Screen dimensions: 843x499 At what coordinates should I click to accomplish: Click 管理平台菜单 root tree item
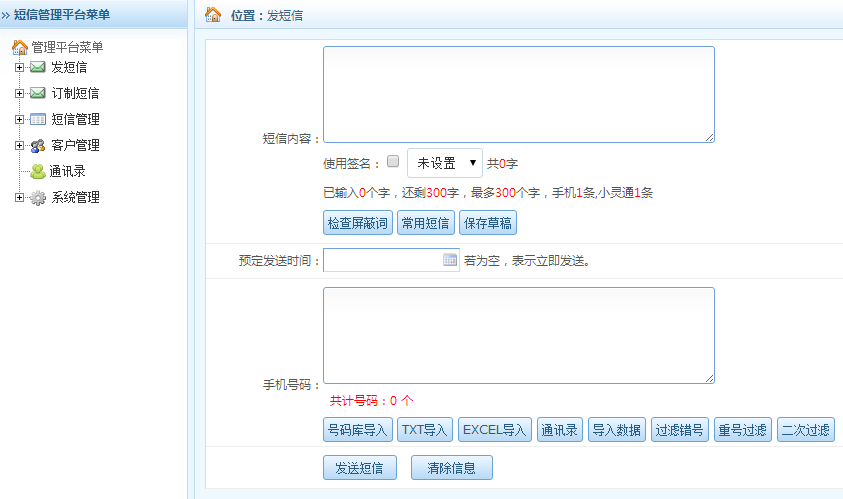67,47
